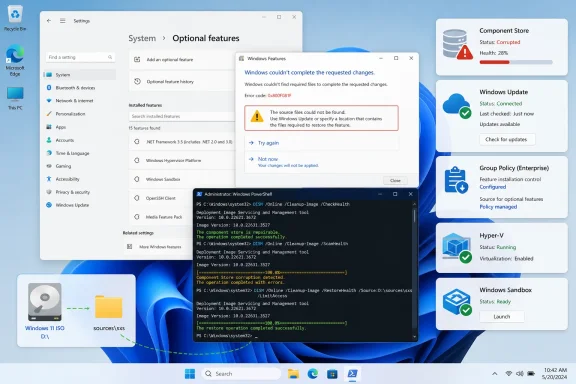Viewport: 576px width, 384px height.
Task: Click the Component Store health progress bar
Action: pyautogui.click(x=516, y=62)
